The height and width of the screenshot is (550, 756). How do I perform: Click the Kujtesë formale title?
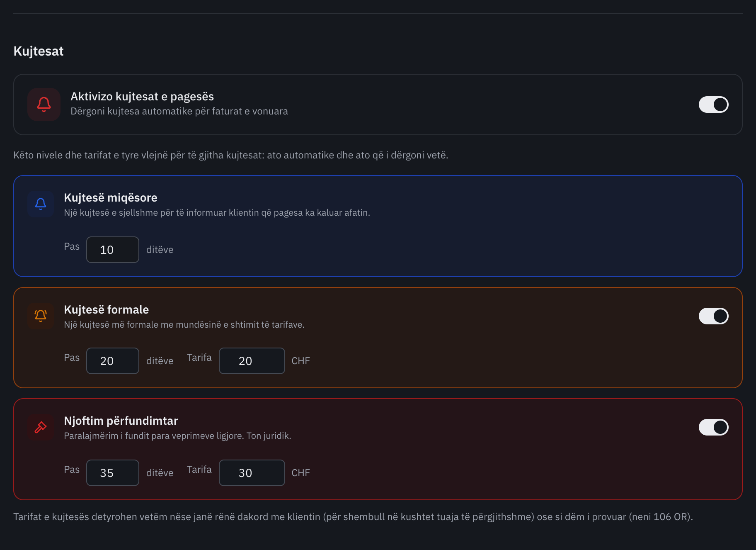(107, 310)
